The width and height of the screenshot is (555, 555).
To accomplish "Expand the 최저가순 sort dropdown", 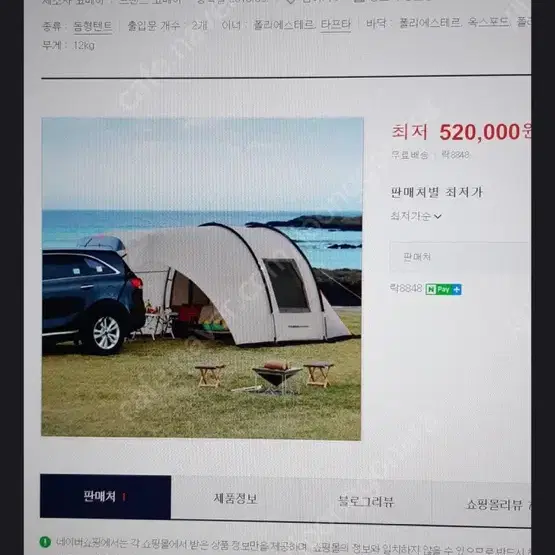I will coord(416,216).
